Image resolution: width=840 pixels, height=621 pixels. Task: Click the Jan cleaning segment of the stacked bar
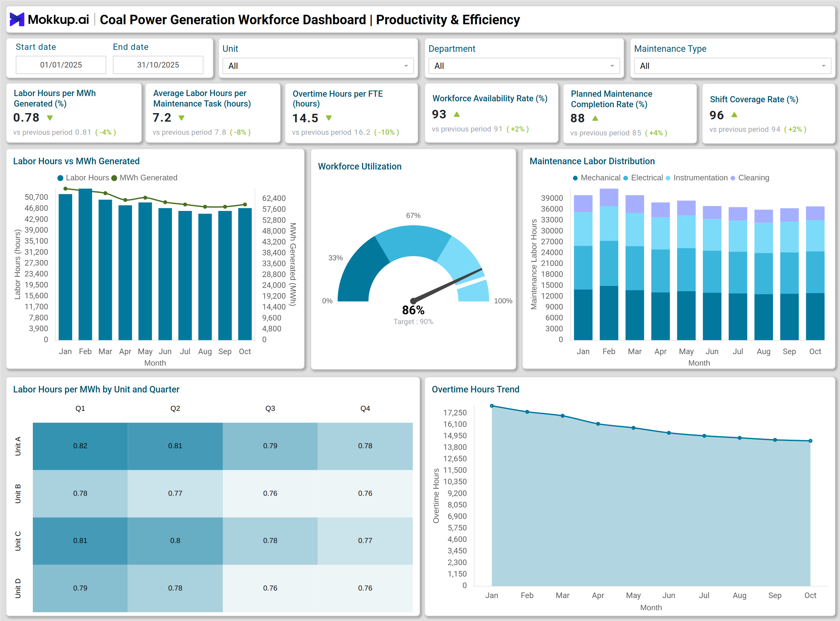pos(583,203)
